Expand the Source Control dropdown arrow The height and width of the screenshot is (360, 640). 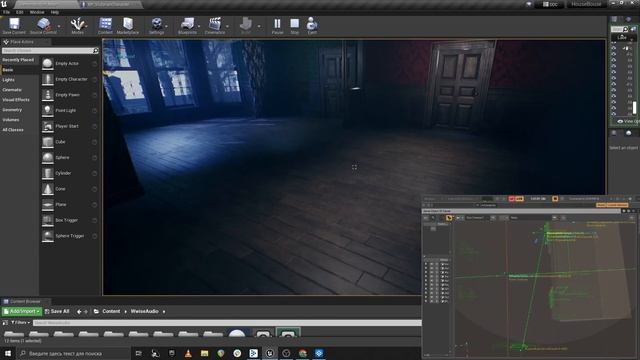[x=59, y=26]
